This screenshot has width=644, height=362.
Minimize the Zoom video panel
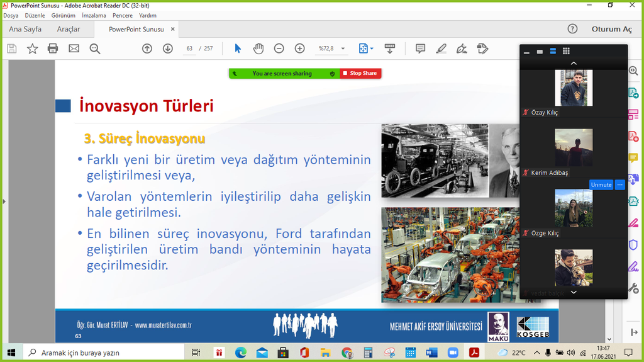click(526, 52)
